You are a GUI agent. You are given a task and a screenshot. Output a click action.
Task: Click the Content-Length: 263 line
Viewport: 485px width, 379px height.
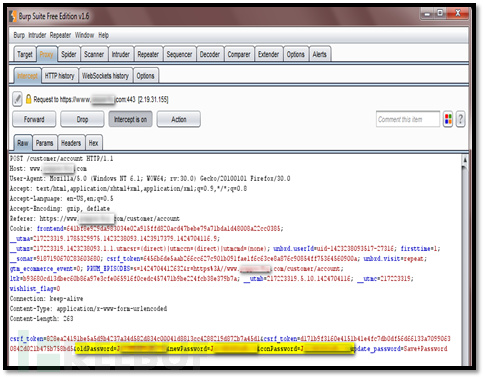41,319
